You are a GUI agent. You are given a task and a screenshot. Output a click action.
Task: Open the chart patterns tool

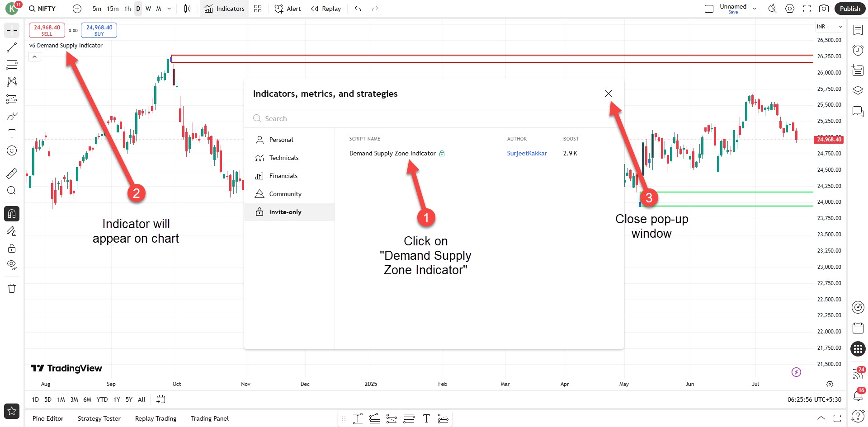(x=12, y=82)
